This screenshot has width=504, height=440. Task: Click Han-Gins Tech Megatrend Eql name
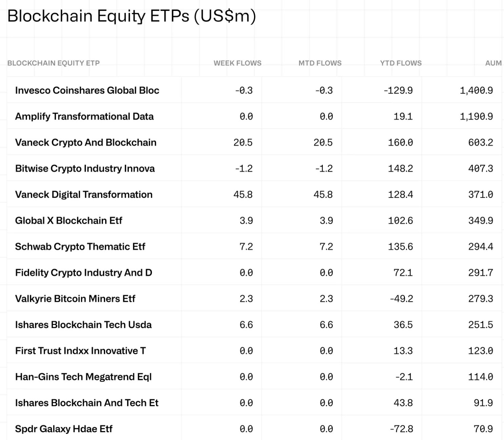83,377
